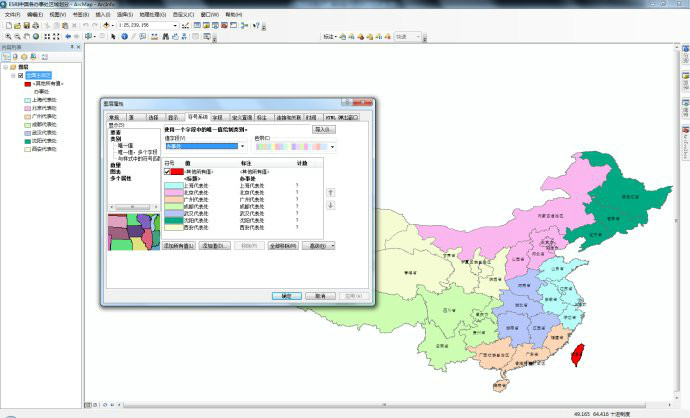Open the Add Data dropdown arrow
The width and height of the screenshot is (690, 418).
[x=113, y=26]
